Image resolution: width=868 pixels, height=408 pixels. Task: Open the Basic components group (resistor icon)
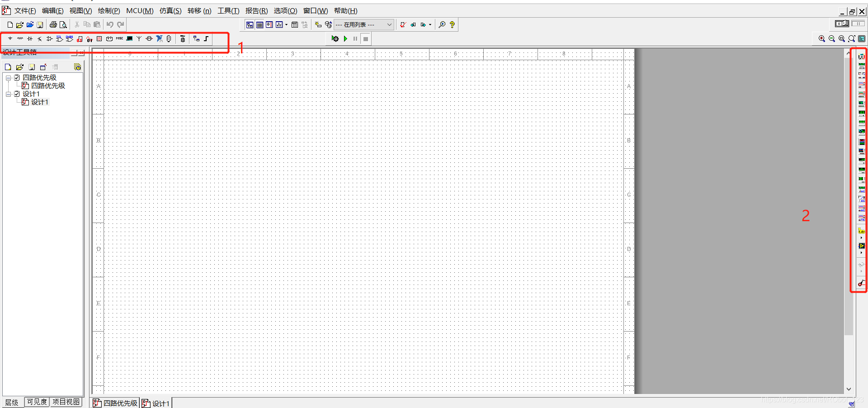[20, 39]
